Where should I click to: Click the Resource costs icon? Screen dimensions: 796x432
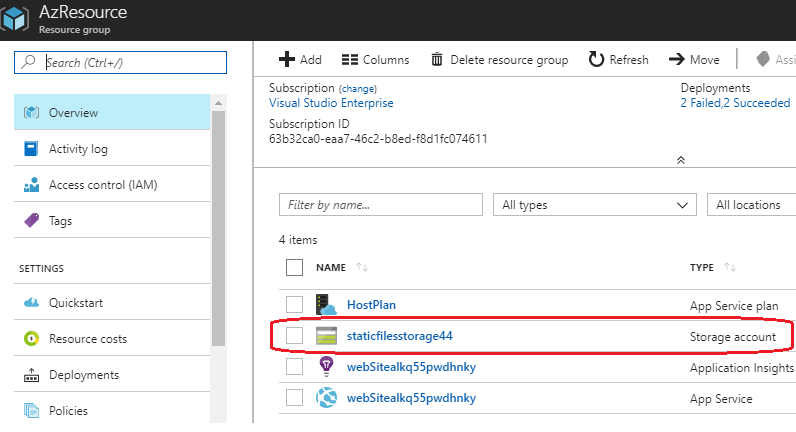(31, 339)
